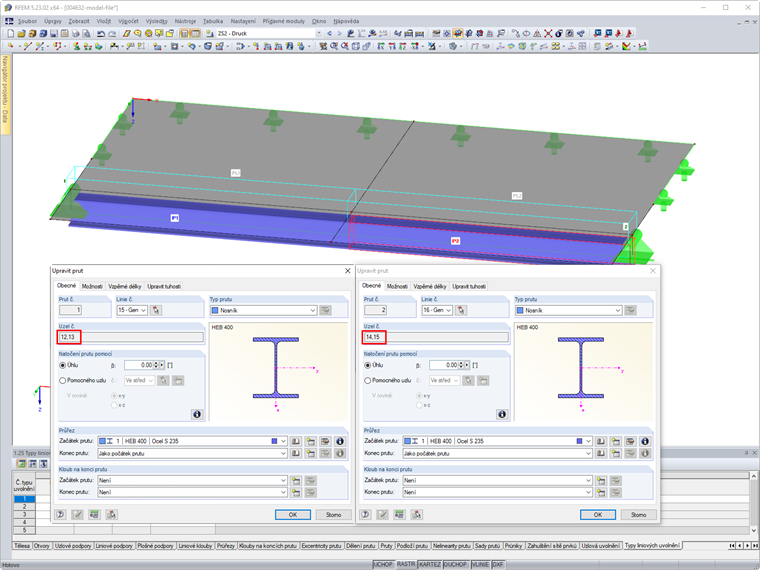This screenshot has height=570, width=760.
Task: Click the help icon in right dialog footer
Action: click(365, 515)
